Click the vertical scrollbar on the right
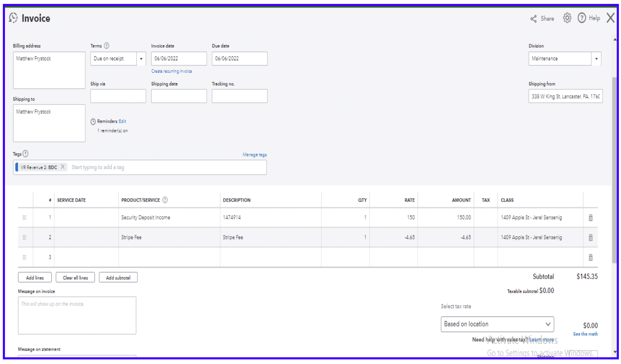Screen dimensions: 621x364 (x=615, y=170)
